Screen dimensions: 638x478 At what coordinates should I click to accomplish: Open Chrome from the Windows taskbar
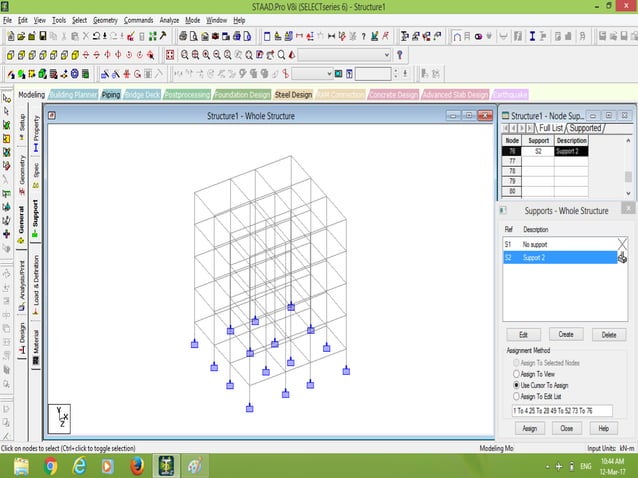click(50, 466)
